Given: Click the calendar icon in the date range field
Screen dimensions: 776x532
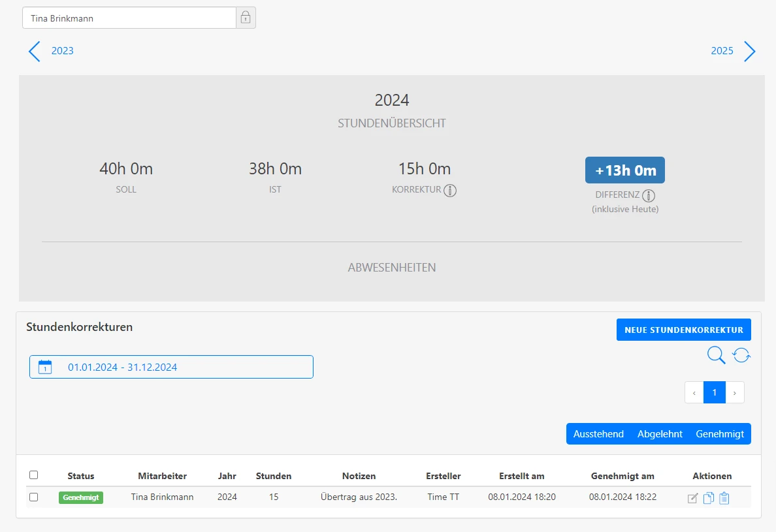Looking at the screenshot, I should [44, 366].
